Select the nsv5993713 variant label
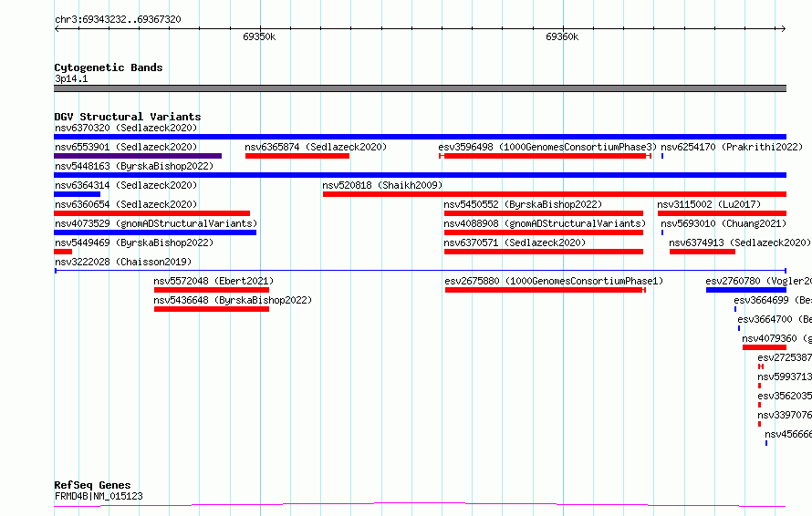Viewport: 812px width, 516px height. [x=784, y=377]
